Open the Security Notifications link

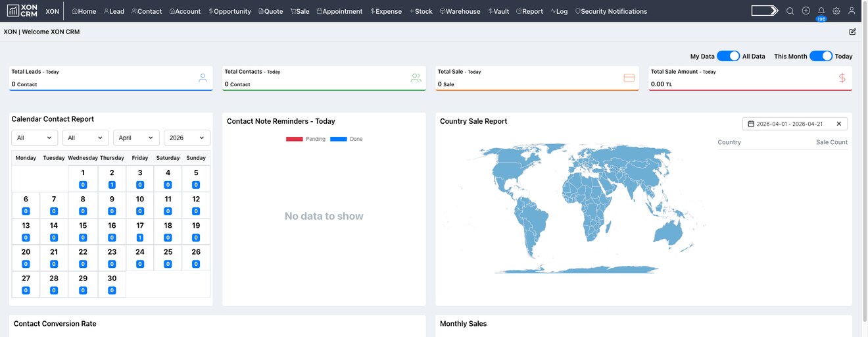pyautogui.click(x=611, y=11)
